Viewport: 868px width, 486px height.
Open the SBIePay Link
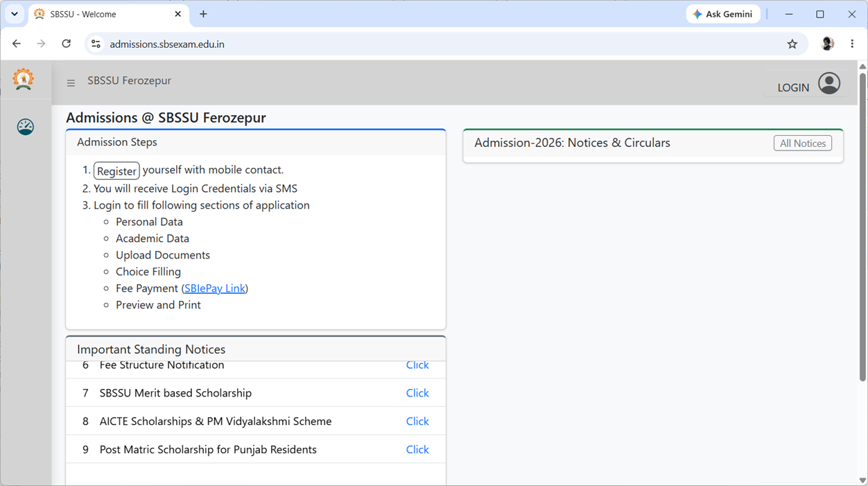tap(215, 288)
